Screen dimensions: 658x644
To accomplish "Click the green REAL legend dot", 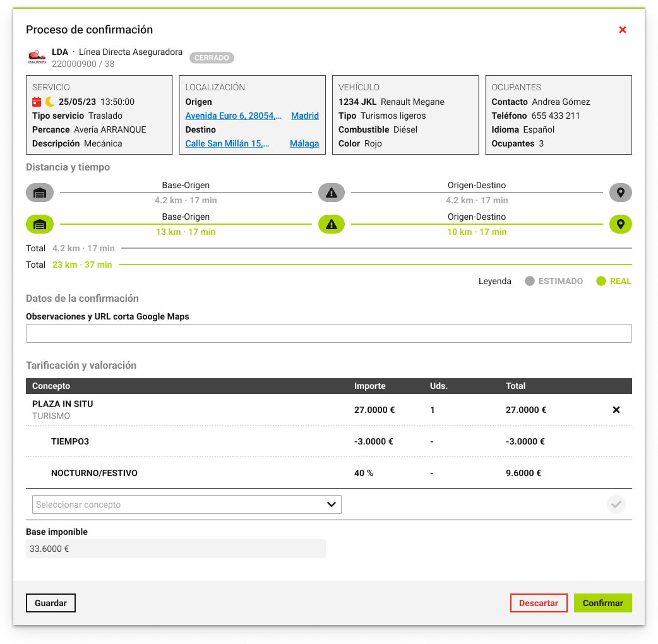I will (x=601, y=281).
